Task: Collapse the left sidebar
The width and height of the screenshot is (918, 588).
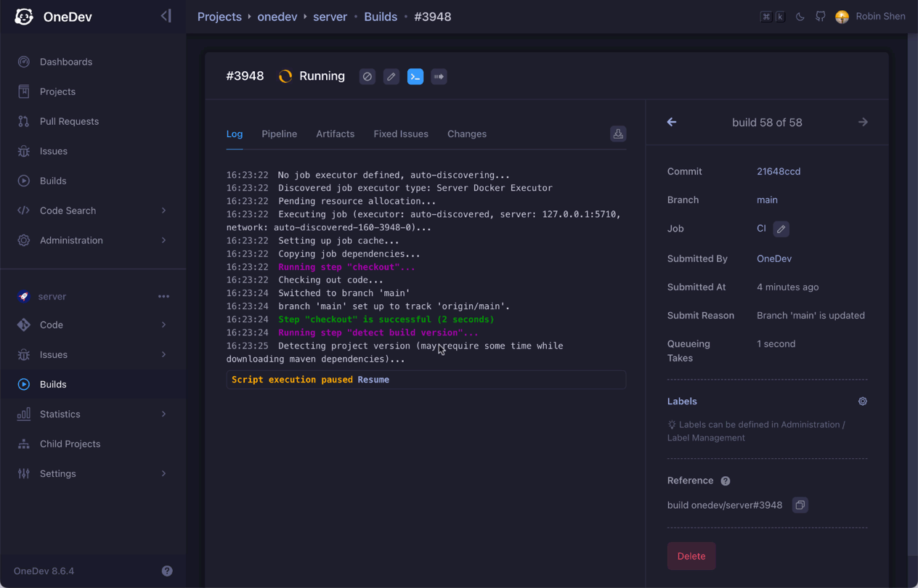Action: pyautogui.click(x=166, y=15)
